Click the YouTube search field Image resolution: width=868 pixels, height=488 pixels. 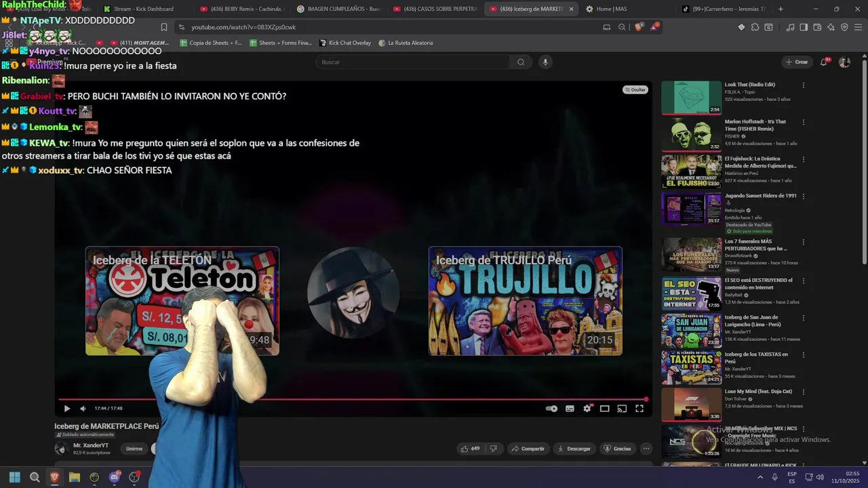coord(412,62)
